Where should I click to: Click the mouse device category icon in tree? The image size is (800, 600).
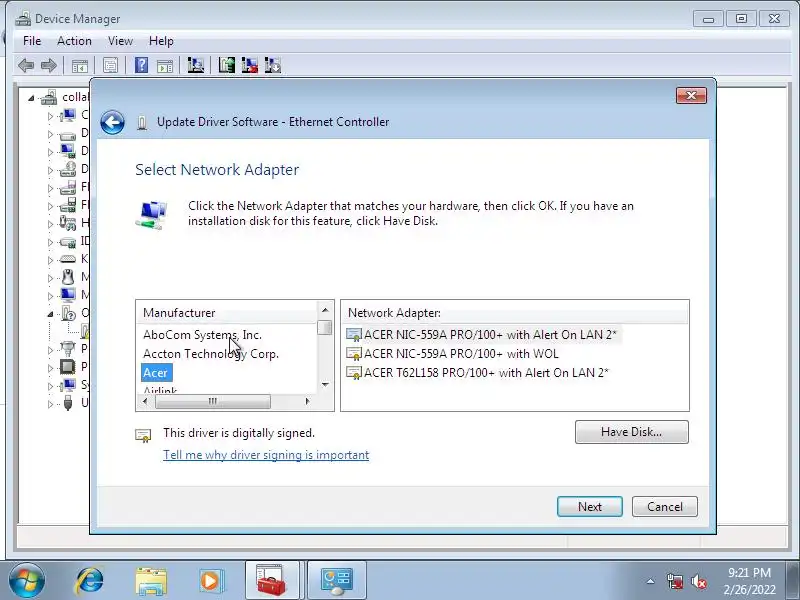coord(68,277)
